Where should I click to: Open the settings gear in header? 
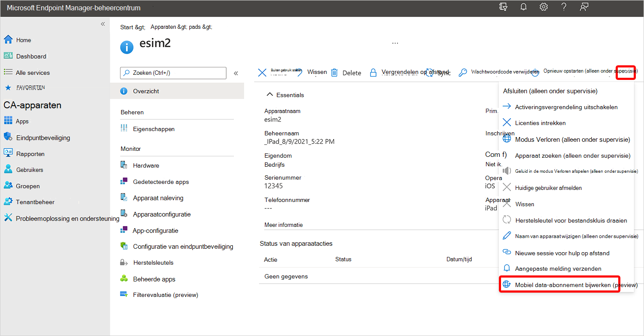(544, 7)
